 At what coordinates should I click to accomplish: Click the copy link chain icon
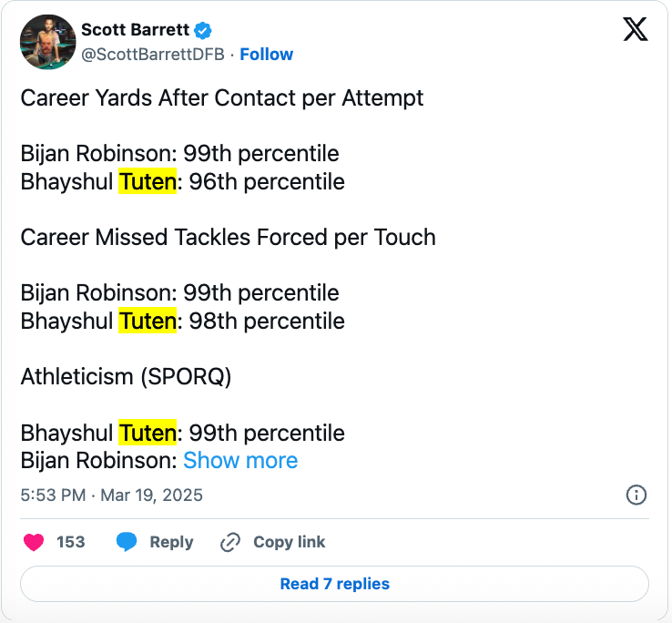(x=230, y=542)
